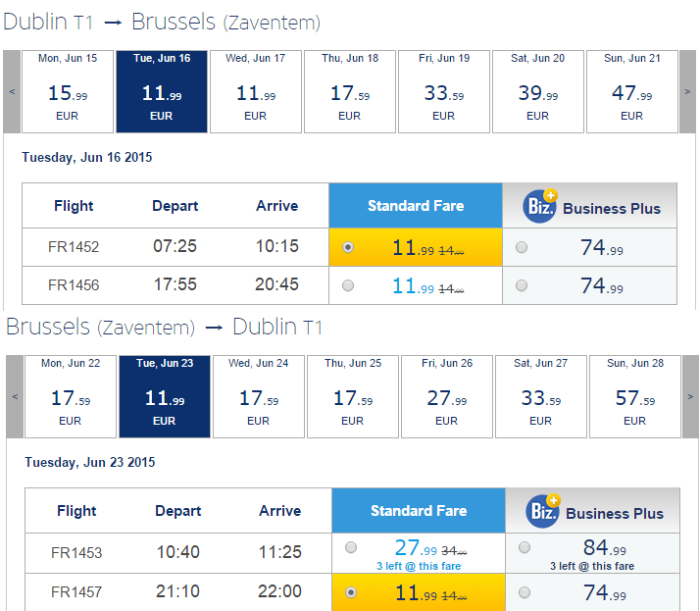This screenshot has width=700, height=611.
Task: Pick return date Thu, Jun 25
Action: point(353,396)
